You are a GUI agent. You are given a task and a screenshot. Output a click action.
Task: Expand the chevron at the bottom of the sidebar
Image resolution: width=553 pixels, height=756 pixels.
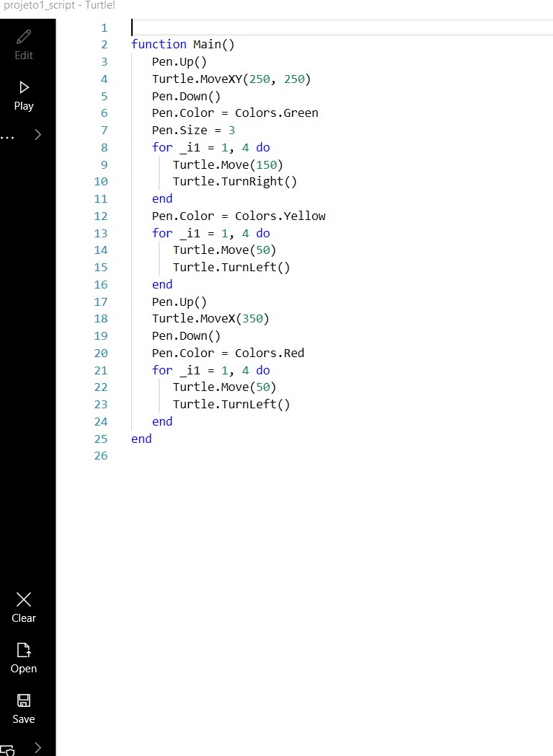pyautogui.click(x=38, y=748)
